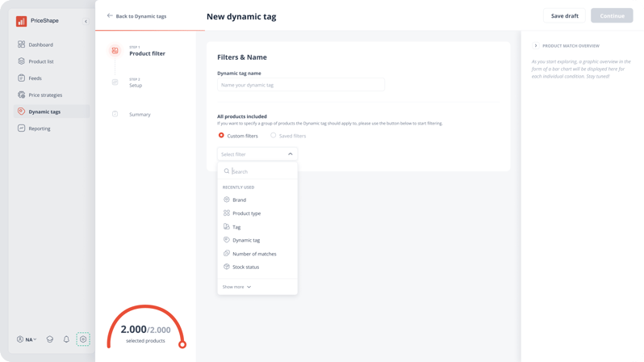Select the Custom filters radio button

[221, 135]
